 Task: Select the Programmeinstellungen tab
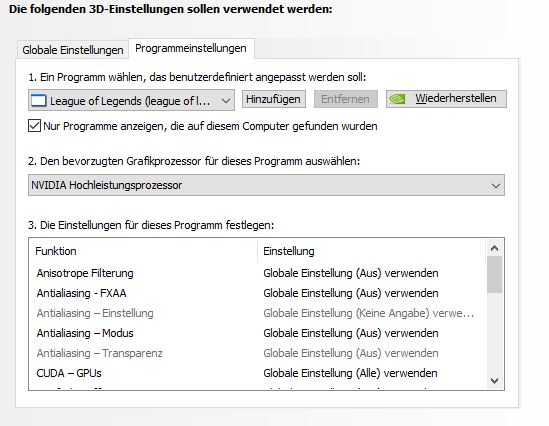tap(191, 48)
